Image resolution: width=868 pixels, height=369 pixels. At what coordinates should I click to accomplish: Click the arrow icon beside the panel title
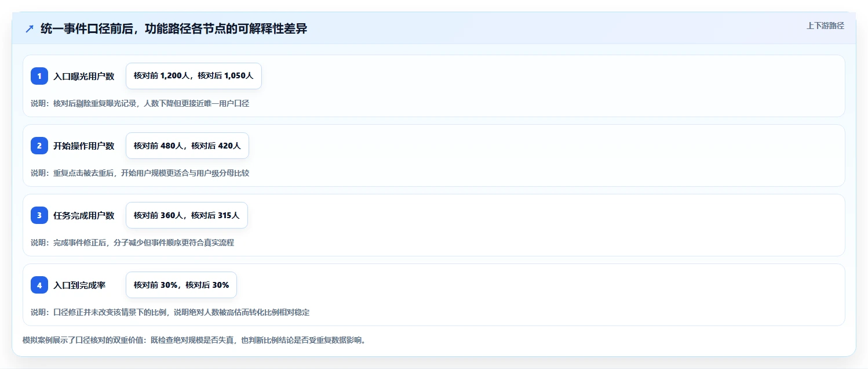(x=29, y=28)
